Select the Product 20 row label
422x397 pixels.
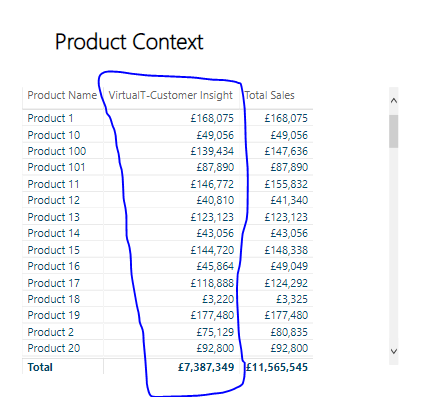click(x=54, y=348)
